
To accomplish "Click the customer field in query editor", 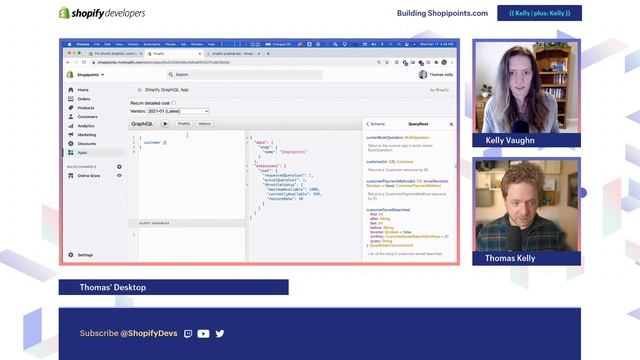I will tap(152, 142).
